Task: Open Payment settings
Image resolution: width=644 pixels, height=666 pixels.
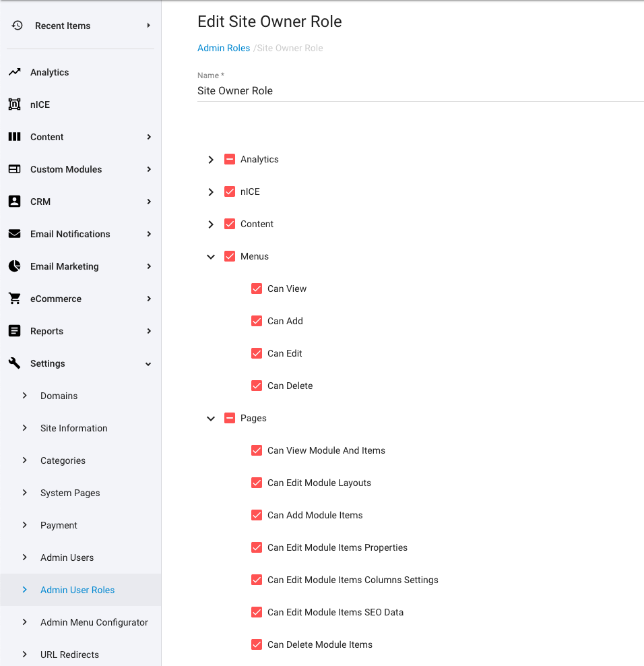Action: (59, 525)
